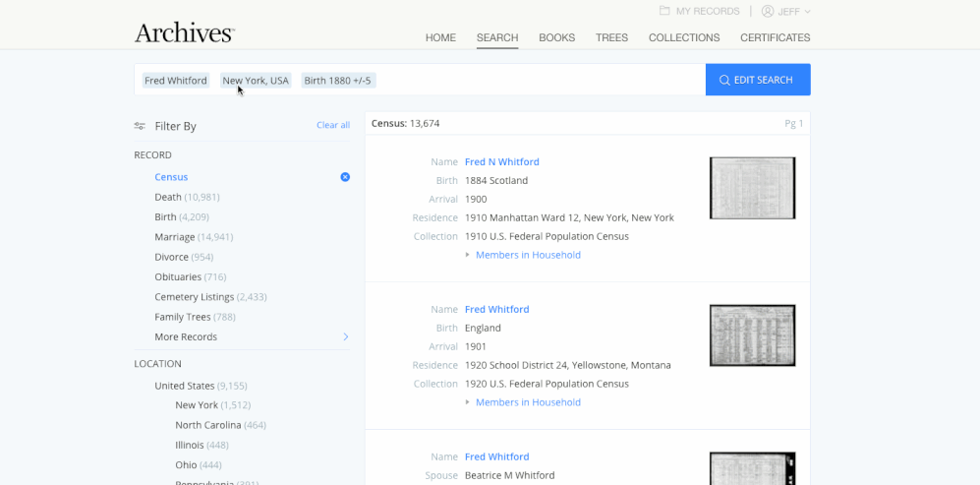
Task: Expand the More Records chevron
Action: [x=346, y=336]
